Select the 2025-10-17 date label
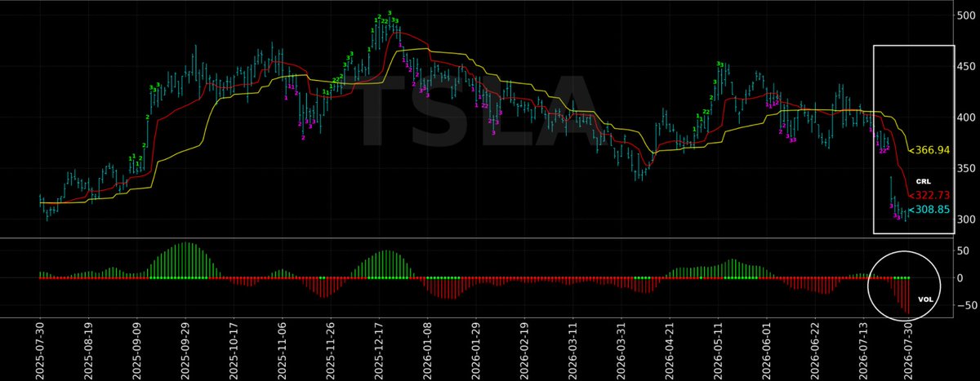Screen dimensions: 980x381 click(234, 349)
